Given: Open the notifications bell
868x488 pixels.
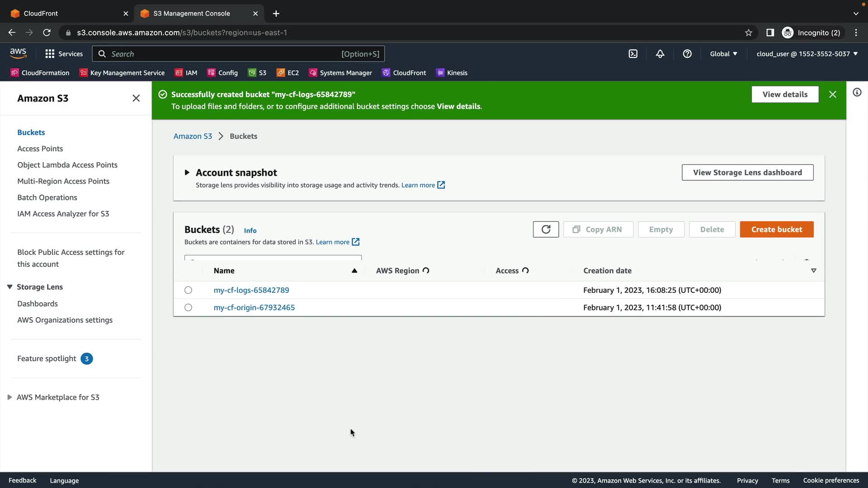Looking at the screenshot, I should 660,54.
